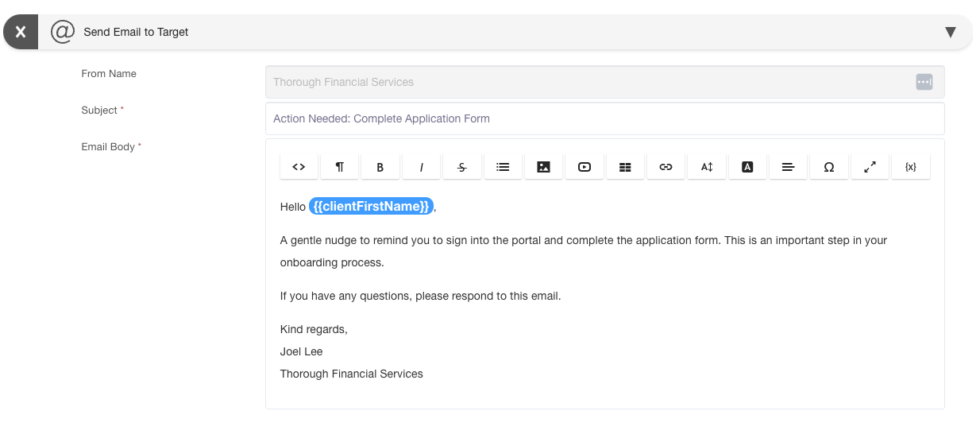This screenshot has height=442, width=980.
Task: Open the font size options
Action: tap(707, 167)
